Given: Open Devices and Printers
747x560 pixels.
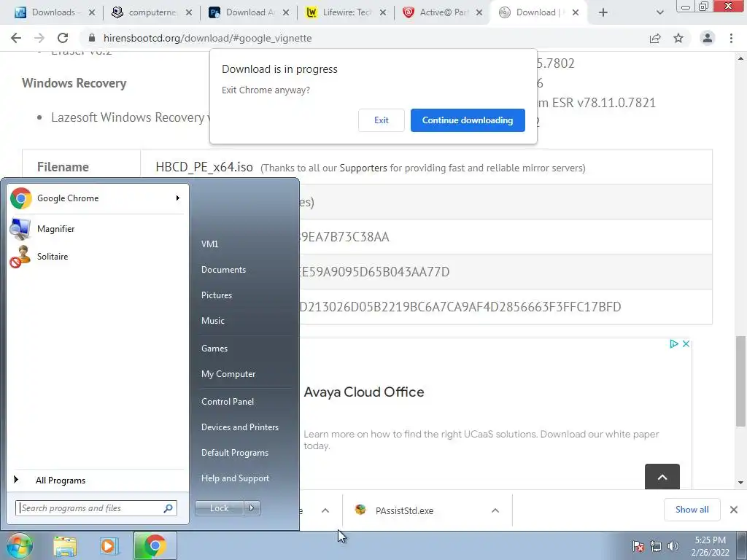Looking at the screenshot, I should pos(239,427).
